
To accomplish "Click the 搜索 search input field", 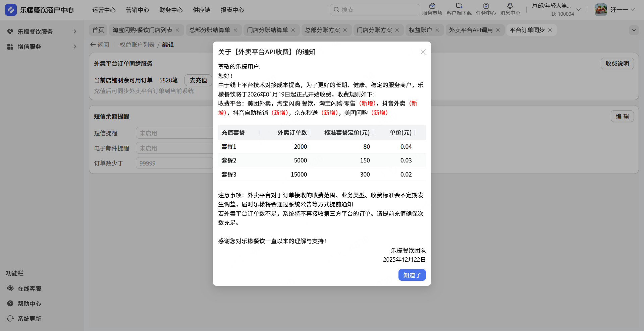I will pyautogui.click(x=377, y=10).
